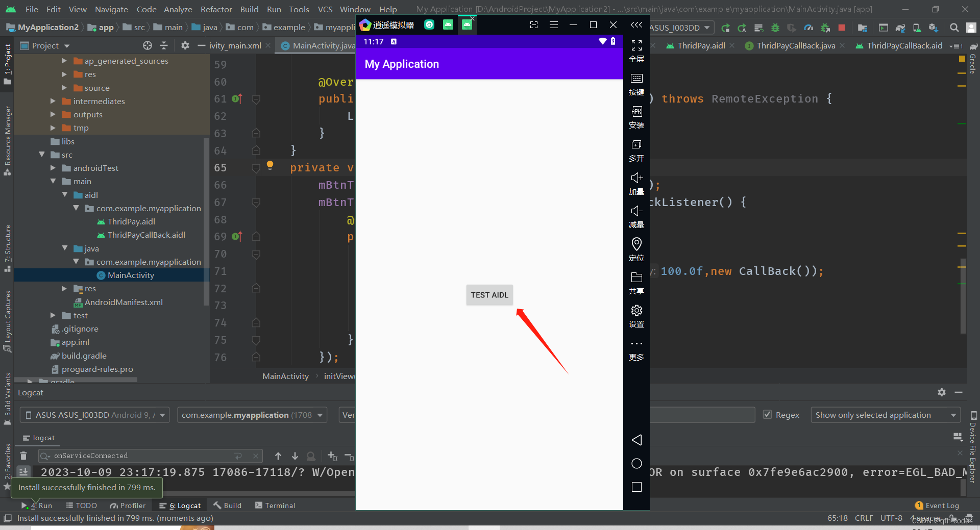The image size is (980, 530).
Task: Open the AVD Manager phone icon
Action: (x=917, y=28)
